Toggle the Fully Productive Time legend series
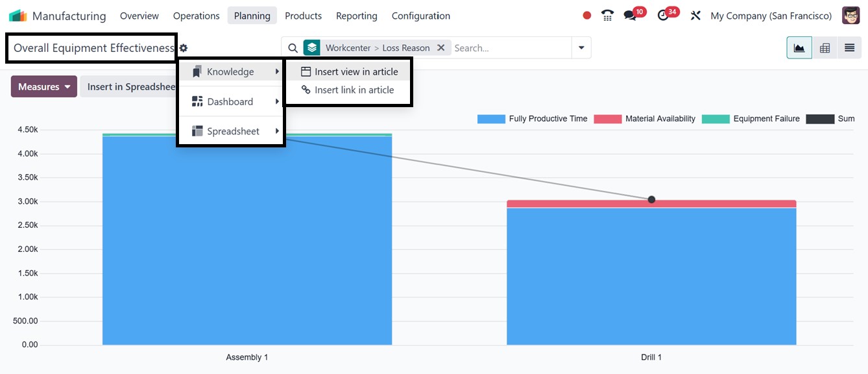This screenshot has height=374, width=868. tap(533, 119)
